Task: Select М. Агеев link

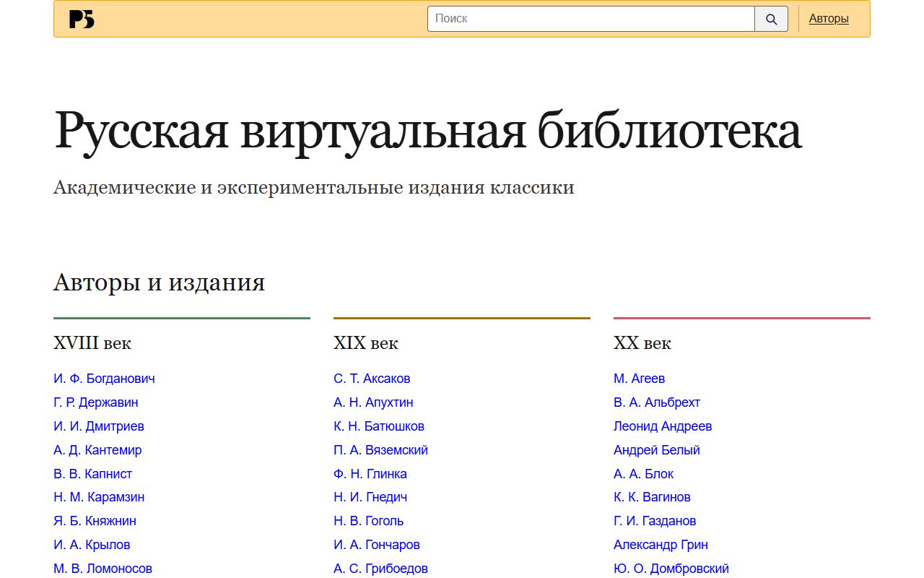Action: 639,379
